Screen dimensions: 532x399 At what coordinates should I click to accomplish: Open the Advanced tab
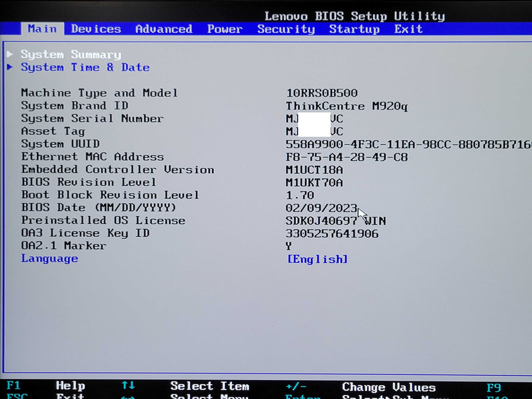pos(164,29)
